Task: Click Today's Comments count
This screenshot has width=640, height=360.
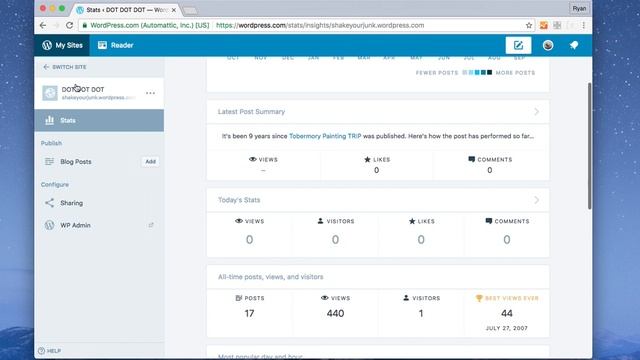Action: pos(507,240)
